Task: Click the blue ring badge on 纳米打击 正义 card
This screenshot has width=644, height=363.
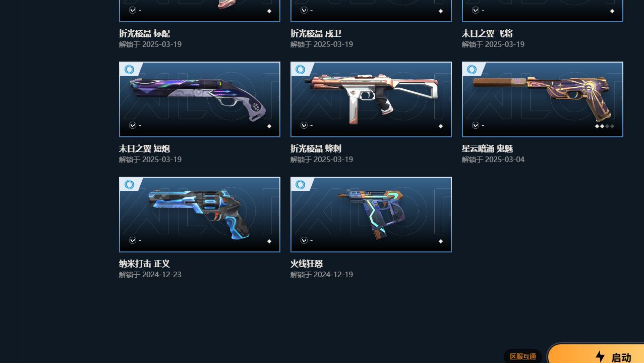Action: tap(129, 185)
